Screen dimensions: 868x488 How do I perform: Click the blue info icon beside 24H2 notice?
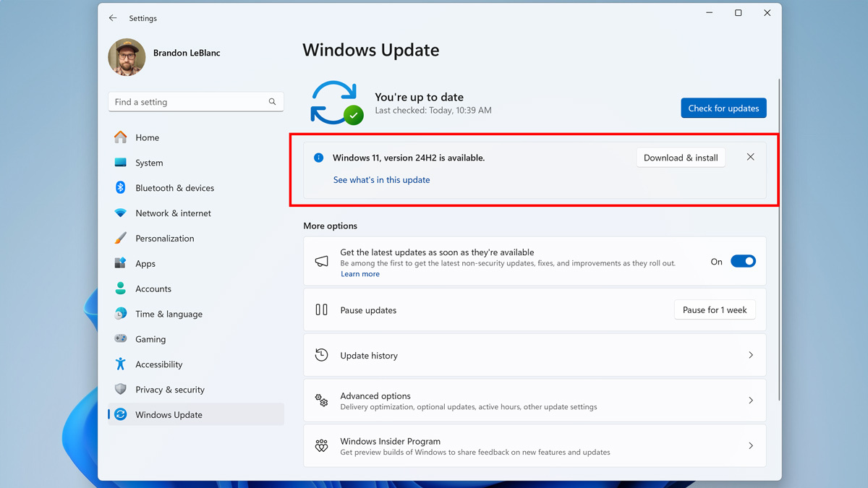[318, 158]
